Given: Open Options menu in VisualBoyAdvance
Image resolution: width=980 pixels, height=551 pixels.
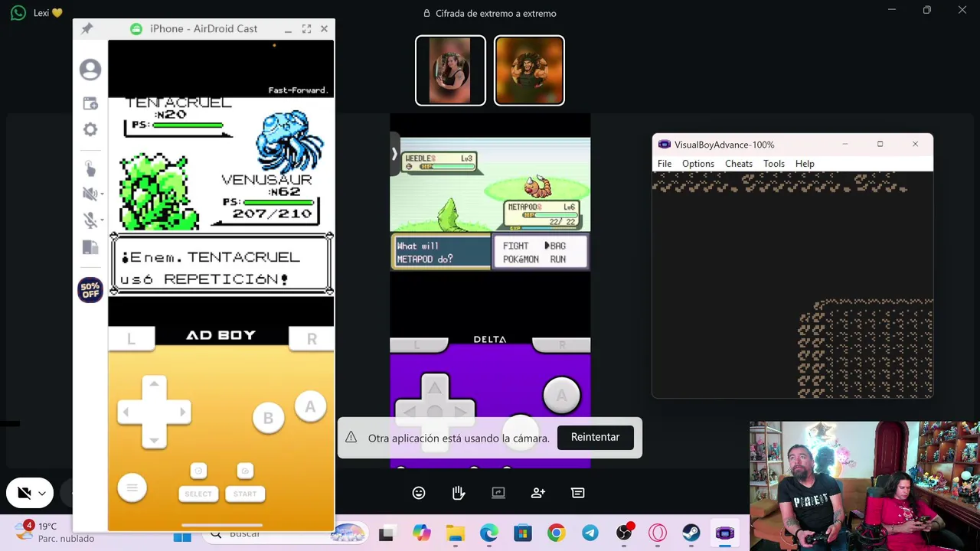Looking at the screenshot, I should [698, 164].
